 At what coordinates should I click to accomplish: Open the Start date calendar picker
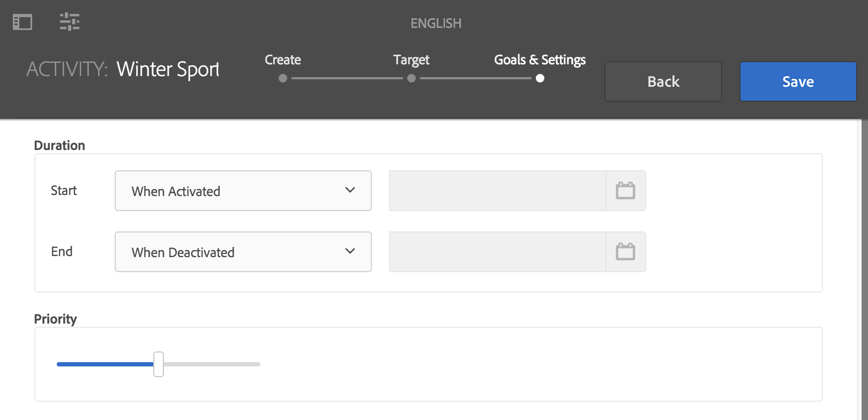pos(625,191)
